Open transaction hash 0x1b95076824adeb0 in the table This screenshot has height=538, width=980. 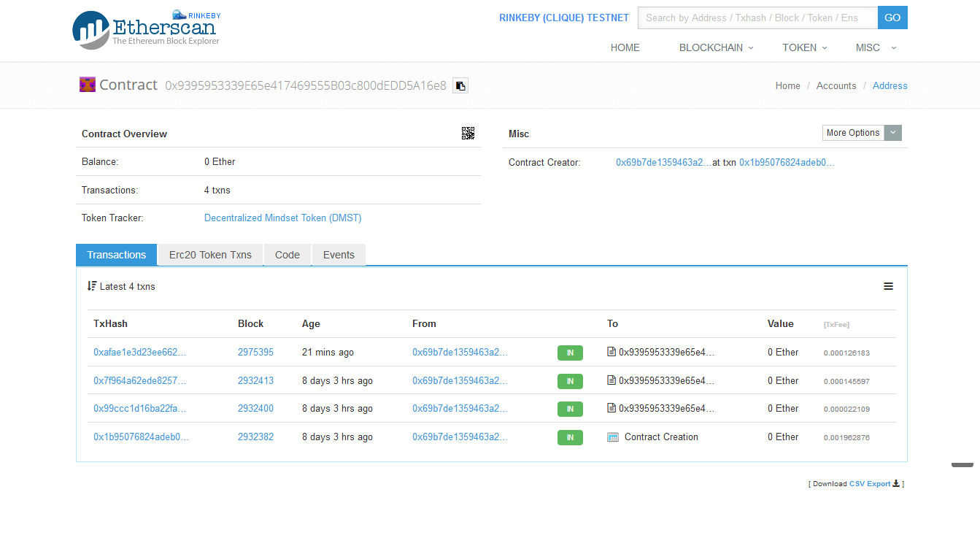pyautogui.click(x=142, y=437)
